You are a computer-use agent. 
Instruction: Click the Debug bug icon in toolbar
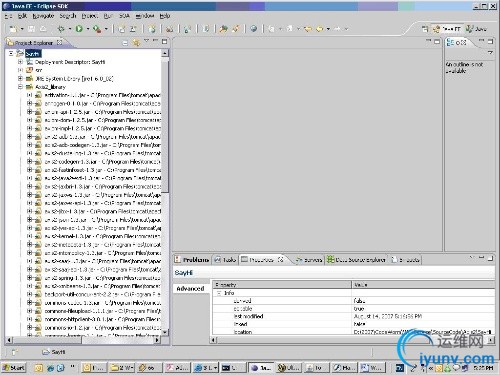[x=61, y=29]
